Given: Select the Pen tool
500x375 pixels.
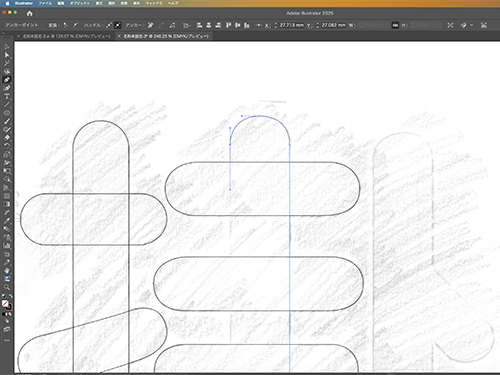Looking at the screenshot, I should pos(7,80).
